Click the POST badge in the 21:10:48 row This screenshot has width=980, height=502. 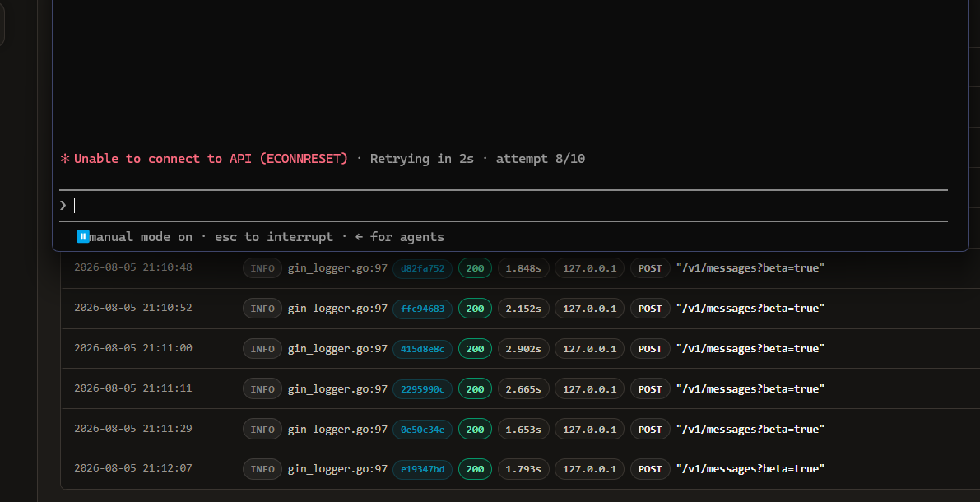pyautogui.click(x=650, y=269)
